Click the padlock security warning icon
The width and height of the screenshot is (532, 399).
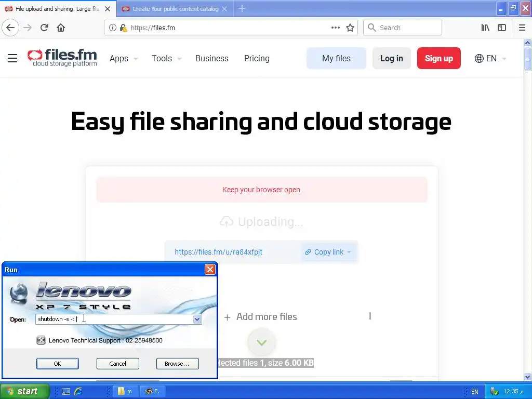(124, 28)
